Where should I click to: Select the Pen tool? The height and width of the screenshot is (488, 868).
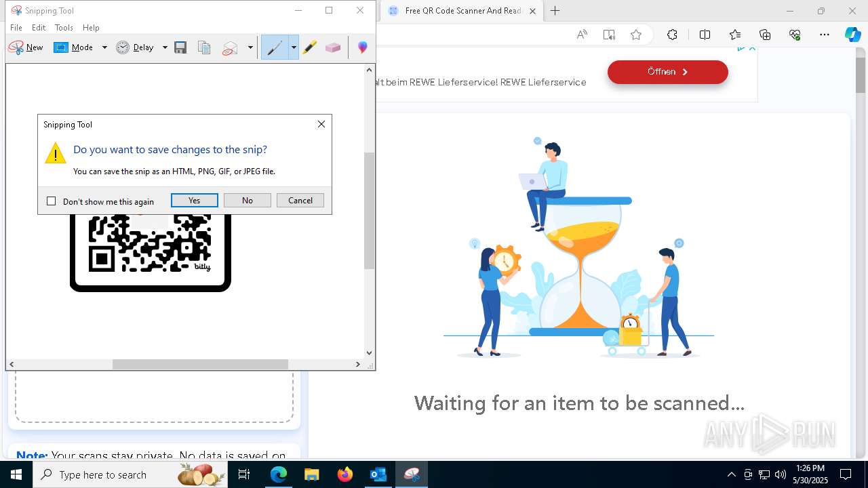click(275, 47)
